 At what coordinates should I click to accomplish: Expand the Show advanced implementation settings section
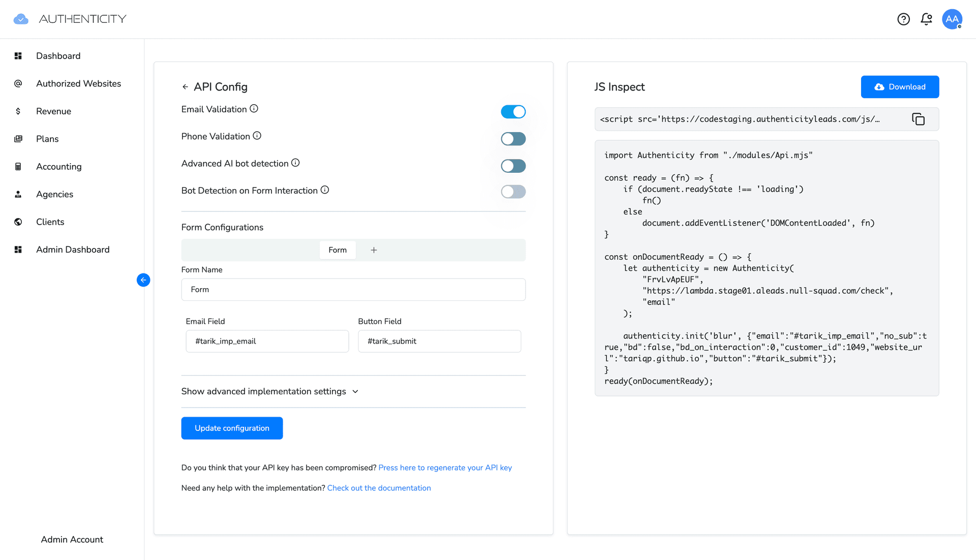(x=270, y=391)
